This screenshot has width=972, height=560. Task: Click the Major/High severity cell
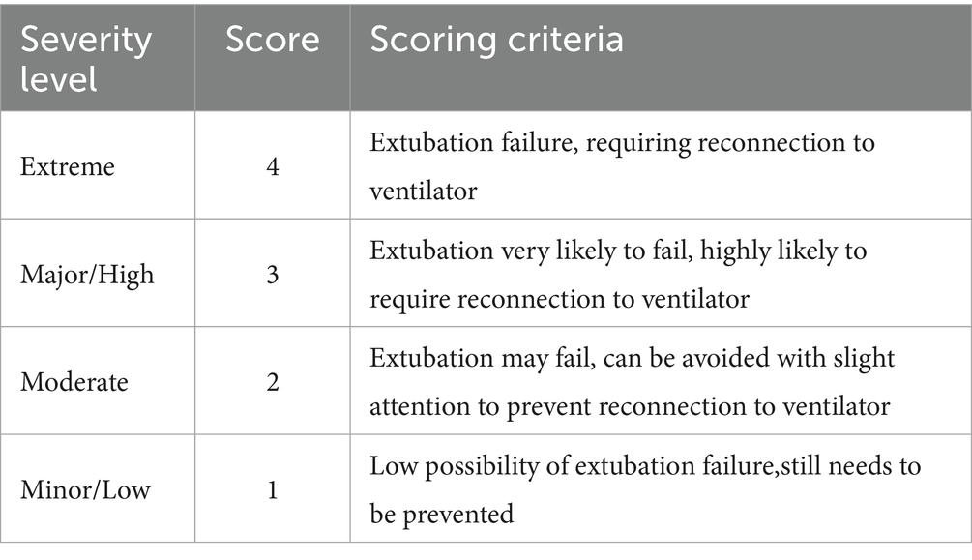[87, 275]
